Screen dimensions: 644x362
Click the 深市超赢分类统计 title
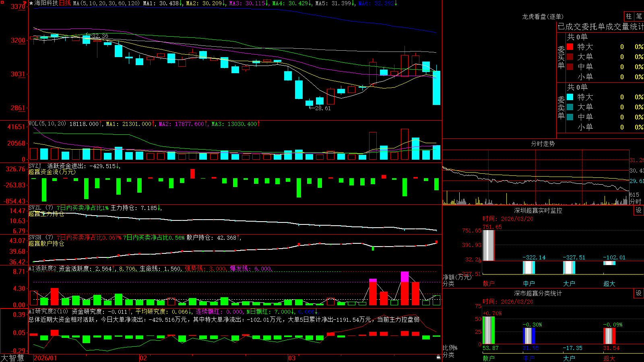(538, 293)
